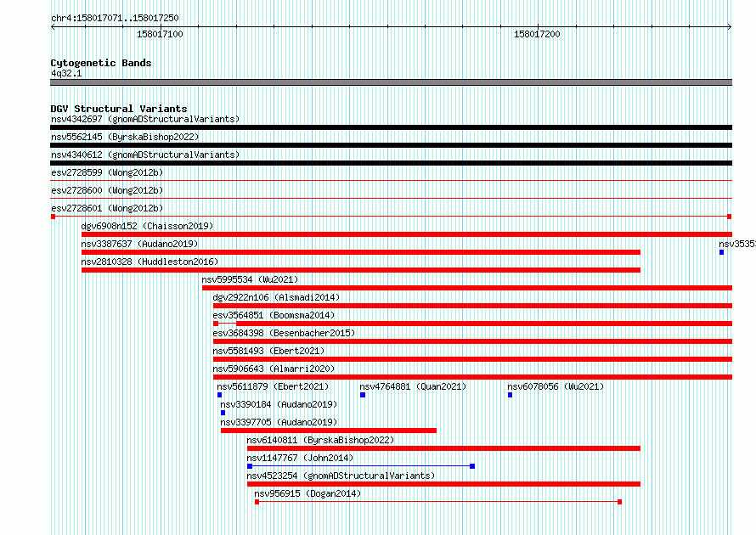Click the nsv5611879 Ebert2021 label
This screenshot has height=535, width=756.
pos(273,386)
